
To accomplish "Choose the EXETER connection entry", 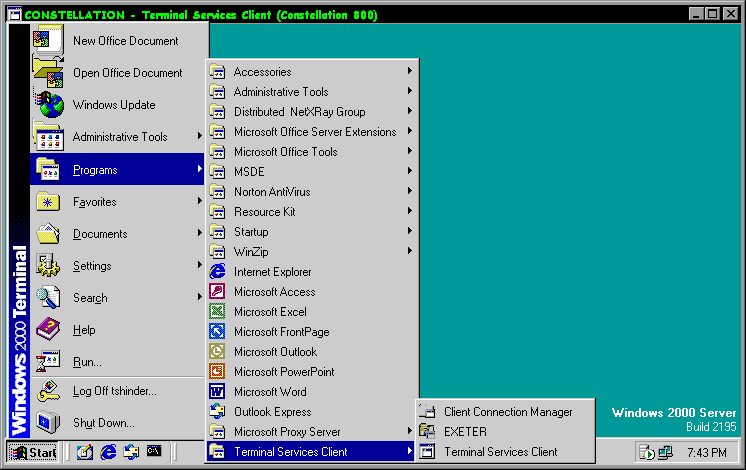I will (465, 432).
